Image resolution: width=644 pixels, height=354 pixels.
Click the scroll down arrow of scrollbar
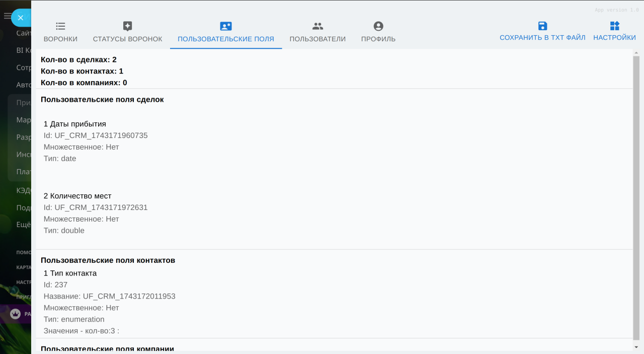coord(636,347)
